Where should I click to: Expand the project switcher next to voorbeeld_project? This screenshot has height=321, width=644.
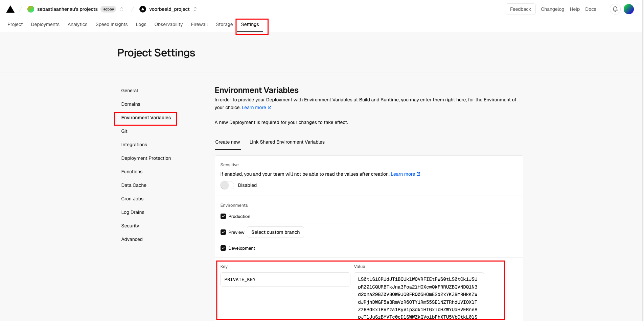click(195, 9)
